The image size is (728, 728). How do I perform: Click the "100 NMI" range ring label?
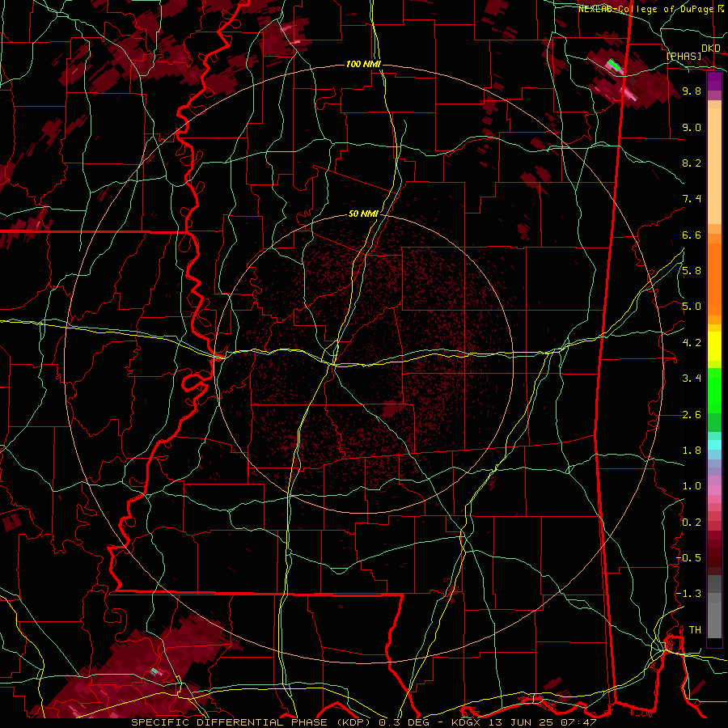click(x=363, y=64)
